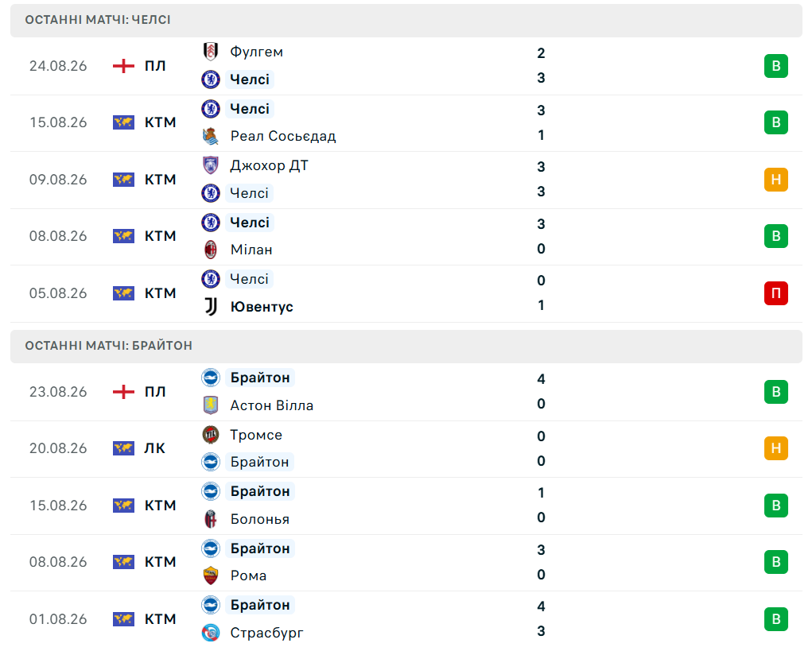Open the Страсбург team link
This screenshot has height=651, width=812.
[x=266, y=633]
